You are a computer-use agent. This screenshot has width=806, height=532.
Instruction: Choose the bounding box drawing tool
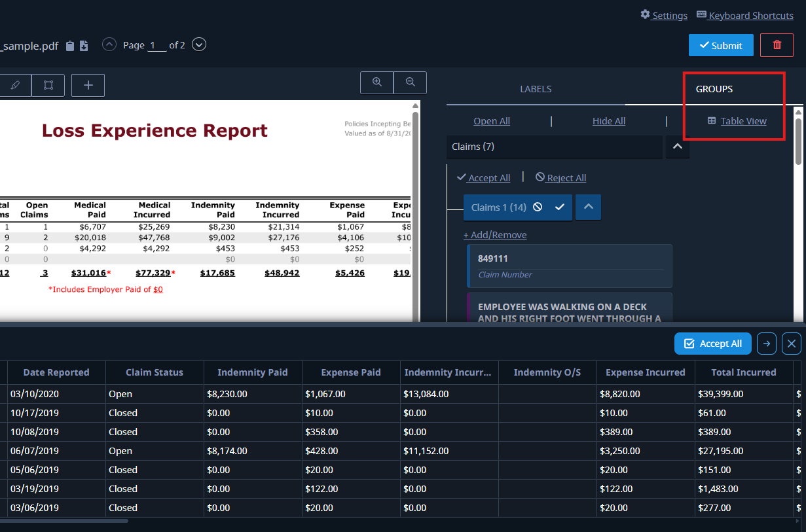(48, 85)
